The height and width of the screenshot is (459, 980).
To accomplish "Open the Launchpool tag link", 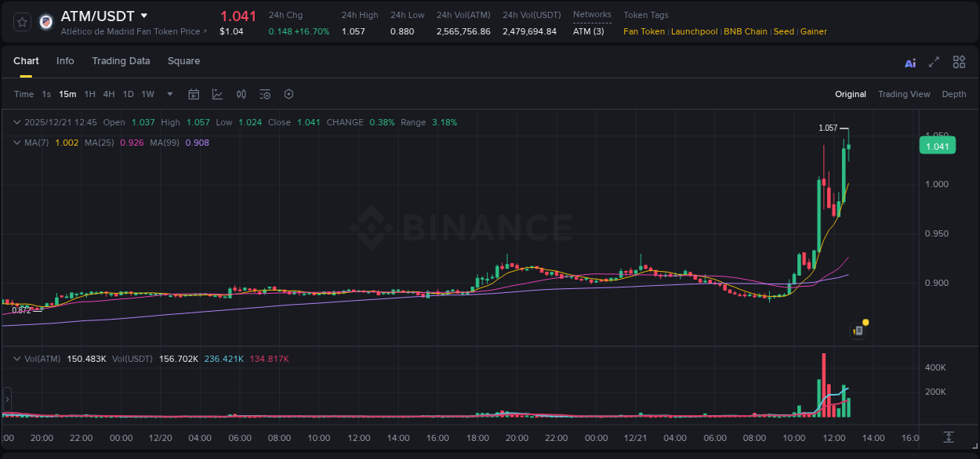I will (695, 31).
